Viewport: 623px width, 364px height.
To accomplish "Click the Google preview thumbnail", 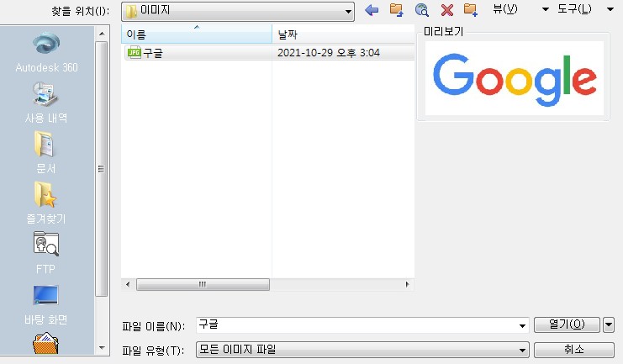I will coord(515,78).
